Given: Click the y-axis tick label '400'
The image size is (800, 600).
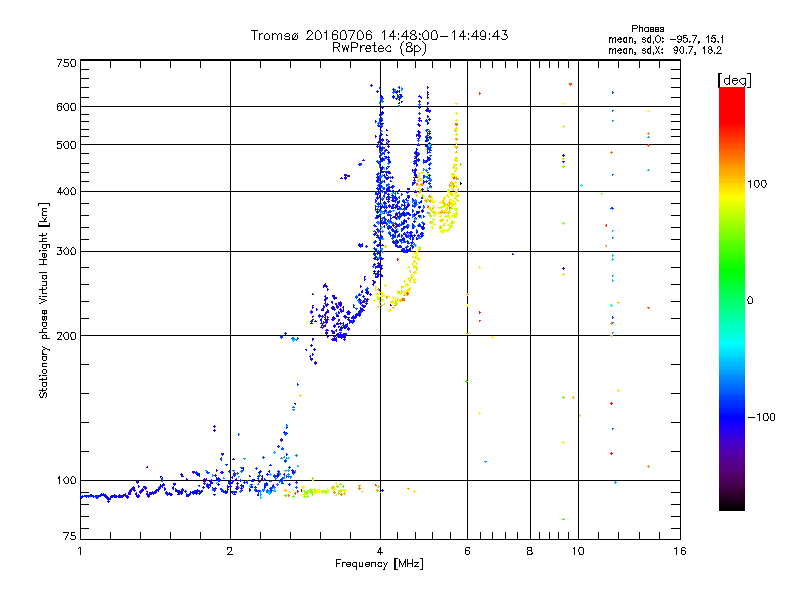Looking at the screenshot, I should (x=66, y=192).
